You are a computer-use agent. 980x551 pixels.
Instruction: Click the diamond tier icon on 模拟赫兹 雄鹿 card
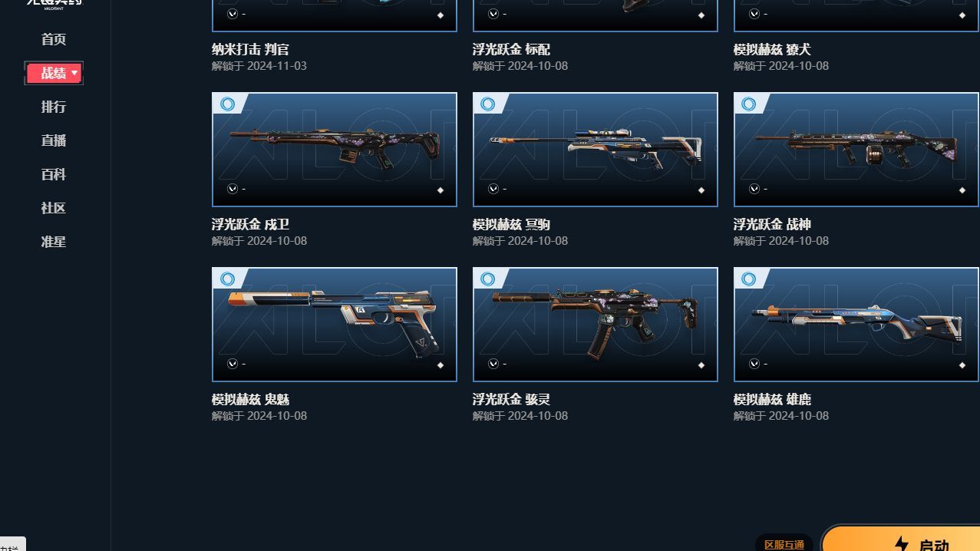click(x=962, y=365)
